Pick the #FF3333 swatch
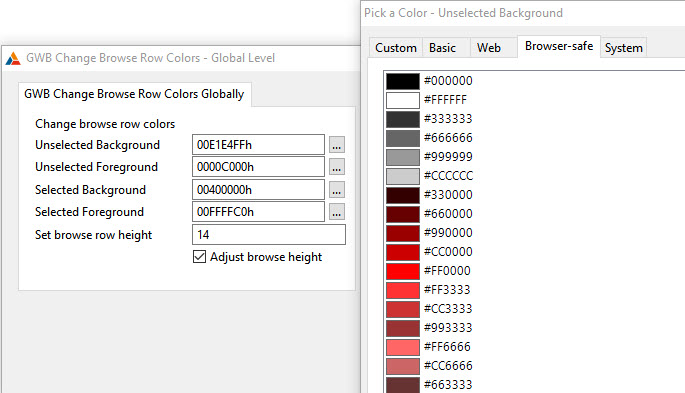Viewport: 685px width, 393px height. 403,290
